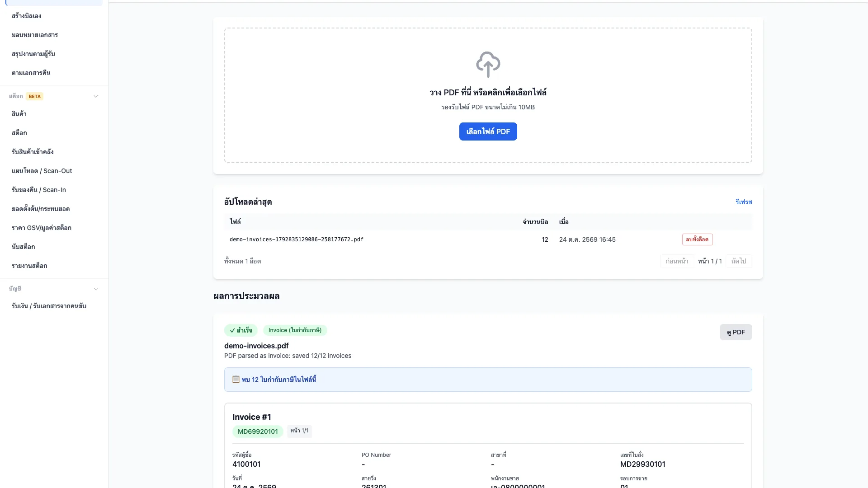Click the cloud upload icon
Viewport: 868px width, 488px height.
(x=488, y=64)
